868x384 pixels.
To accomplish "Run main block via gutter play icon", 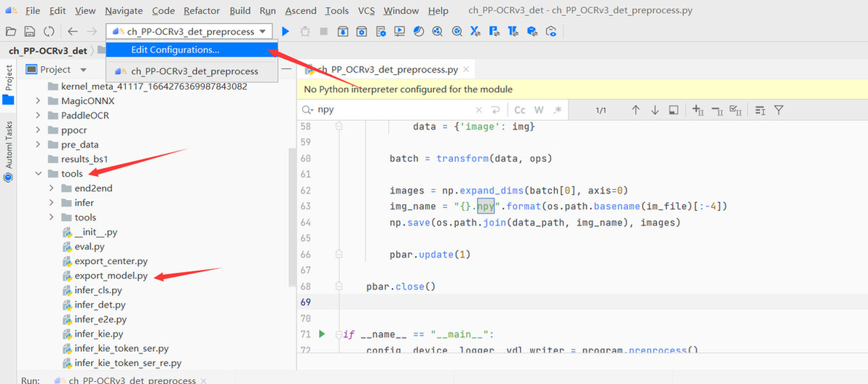I will 322,334.
